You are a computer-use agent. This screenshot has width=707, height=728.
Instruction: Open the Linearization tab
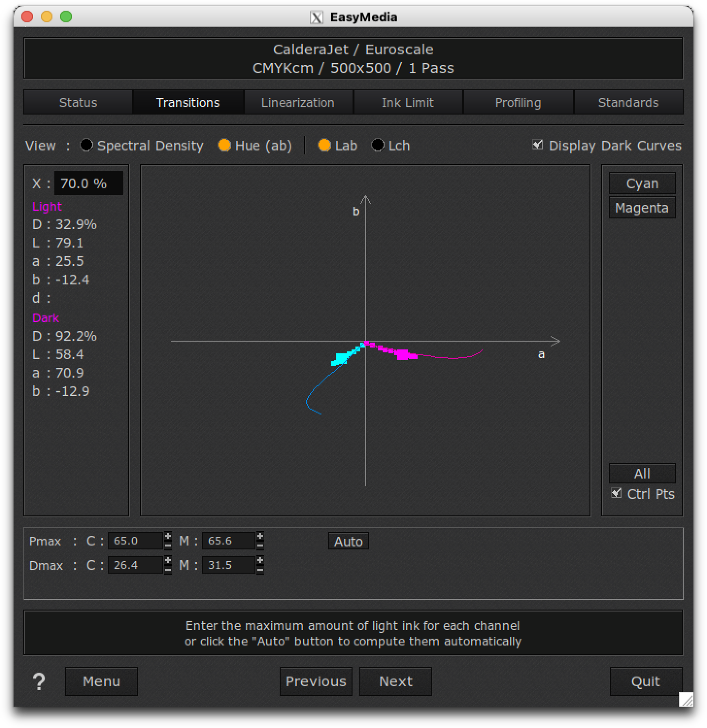[298, 102]
